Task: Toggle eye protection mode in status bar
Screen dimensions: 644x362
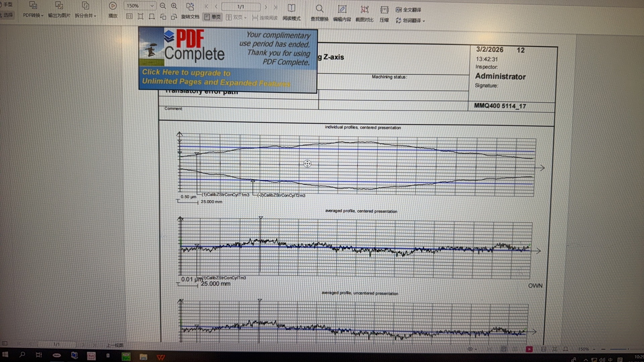Action: [470, 349]
